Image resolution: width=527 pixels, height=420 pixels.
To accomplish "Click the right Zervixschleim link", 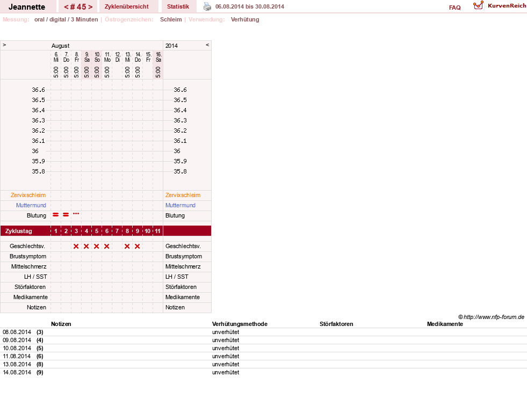I will tap(183, 195).
